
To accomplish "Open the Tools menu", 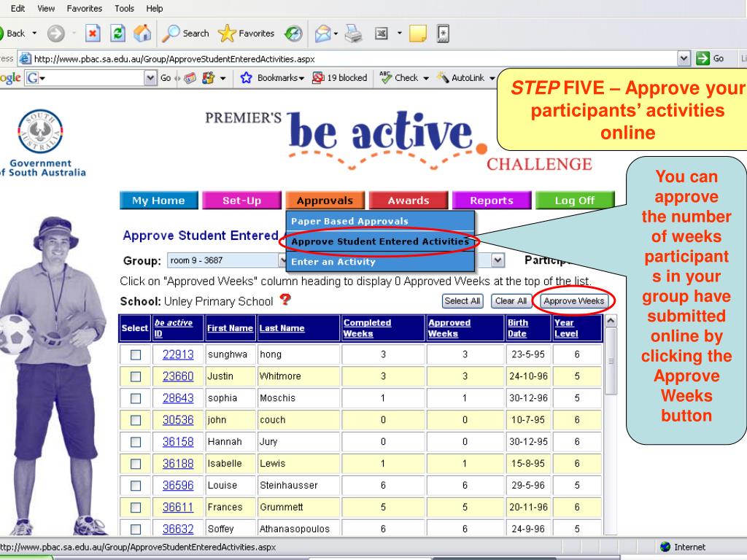I will coord(124,8).
